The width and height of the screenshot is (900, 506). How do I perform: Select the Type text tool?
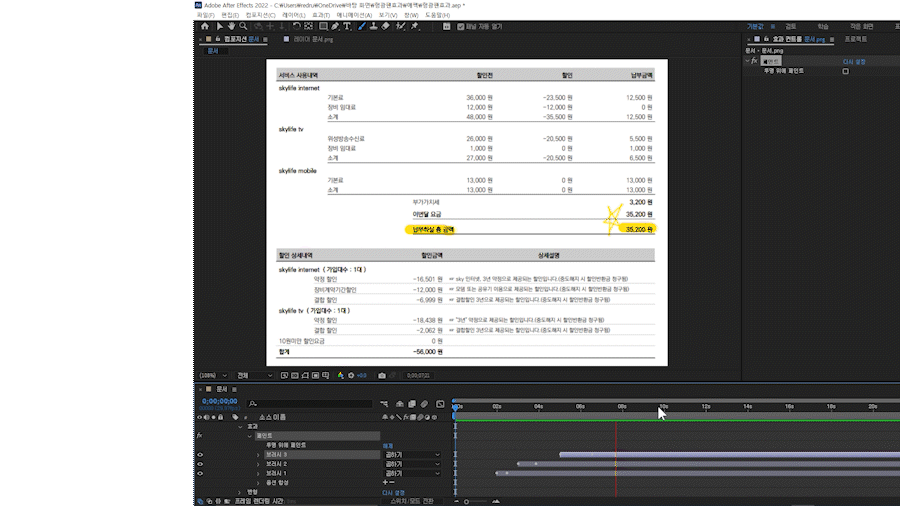coord(347,26)
